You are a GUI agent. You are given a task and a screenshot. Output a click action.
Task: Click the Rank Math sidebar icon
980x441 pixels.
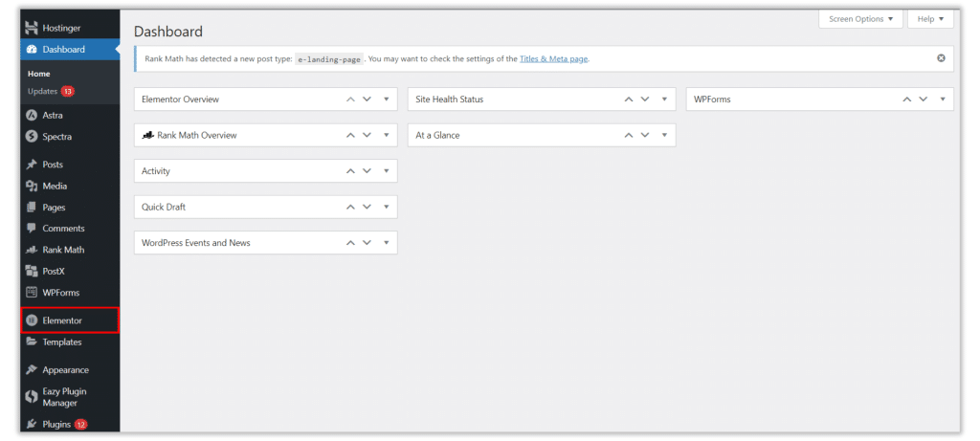[32, 250]
